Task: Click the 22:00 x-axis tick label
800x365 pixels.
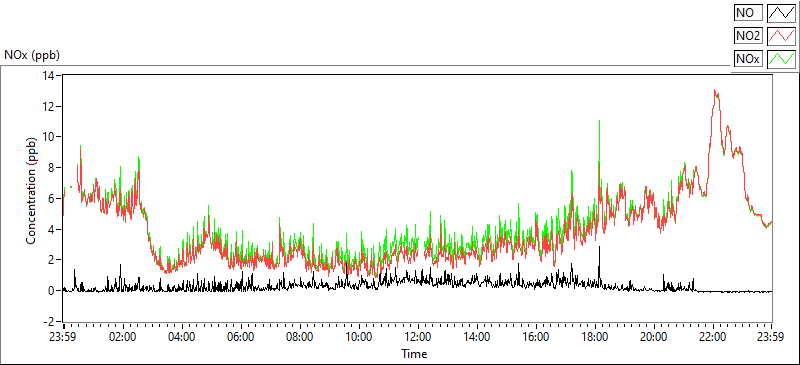Action: pyautogui.click(x=713, y=337)
